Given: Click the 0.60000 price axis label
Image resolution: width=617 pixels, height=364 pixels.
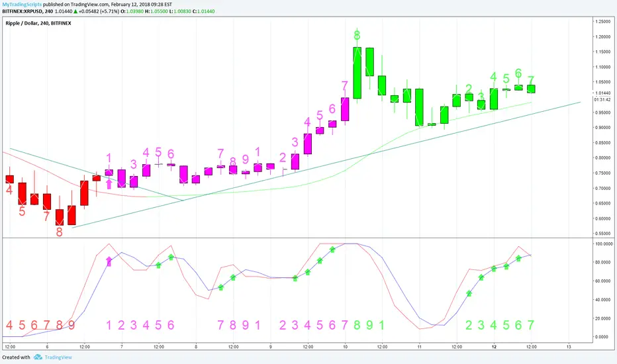Looking at the screenshot, I should click(x=603, y=219).
